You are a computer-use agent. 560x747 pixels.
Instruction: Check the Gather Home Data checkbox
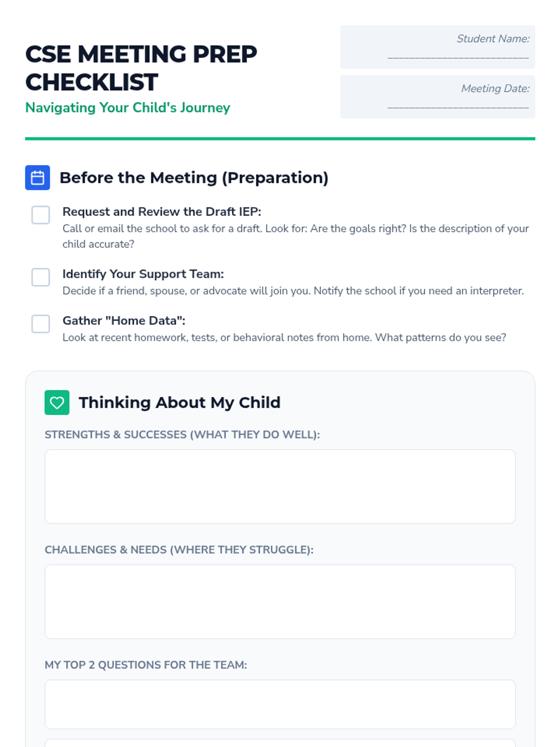(x=41, y=324)
